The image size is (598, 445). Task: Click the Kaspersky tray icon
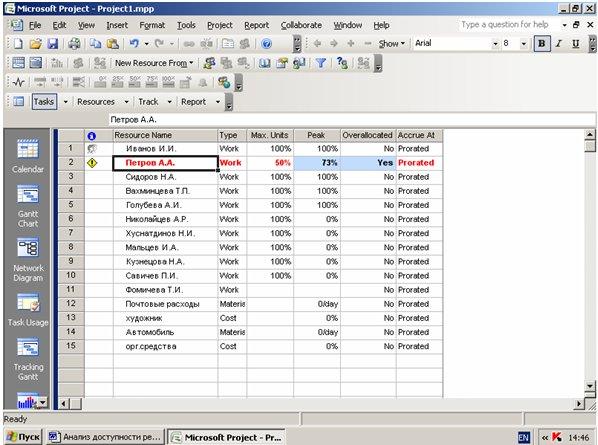click(x=557, y=437)
